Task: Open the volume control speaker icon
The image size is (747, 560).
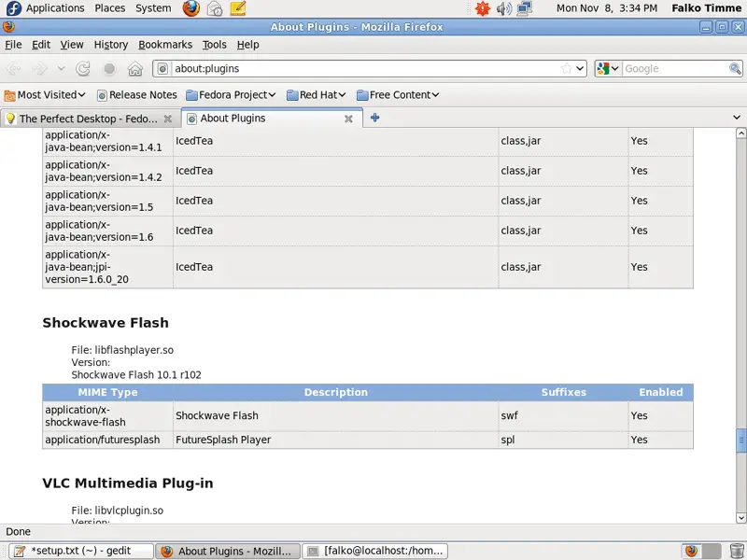Action: pos(504,8)
